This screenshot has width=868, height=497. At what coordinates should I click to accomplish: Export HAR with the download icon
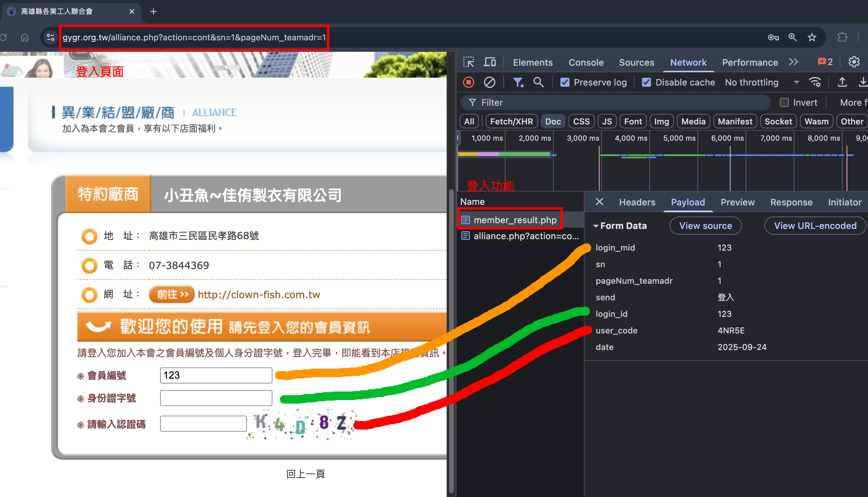(863, 82)
